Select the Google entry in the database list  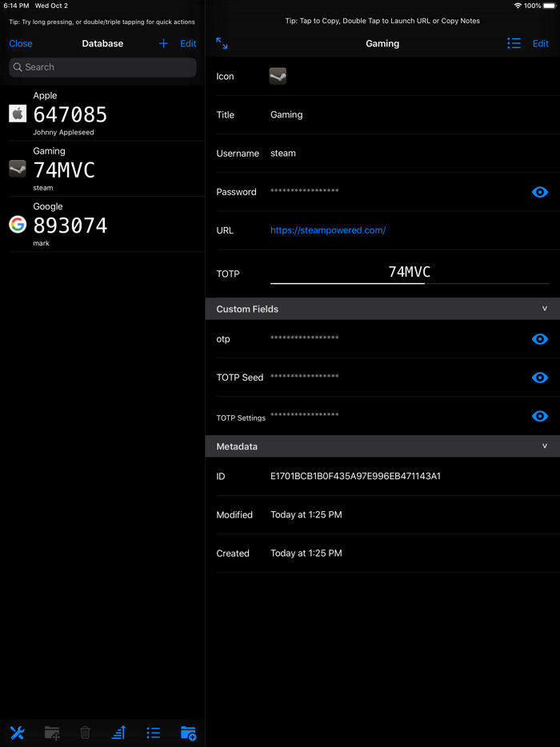[102, 225]
